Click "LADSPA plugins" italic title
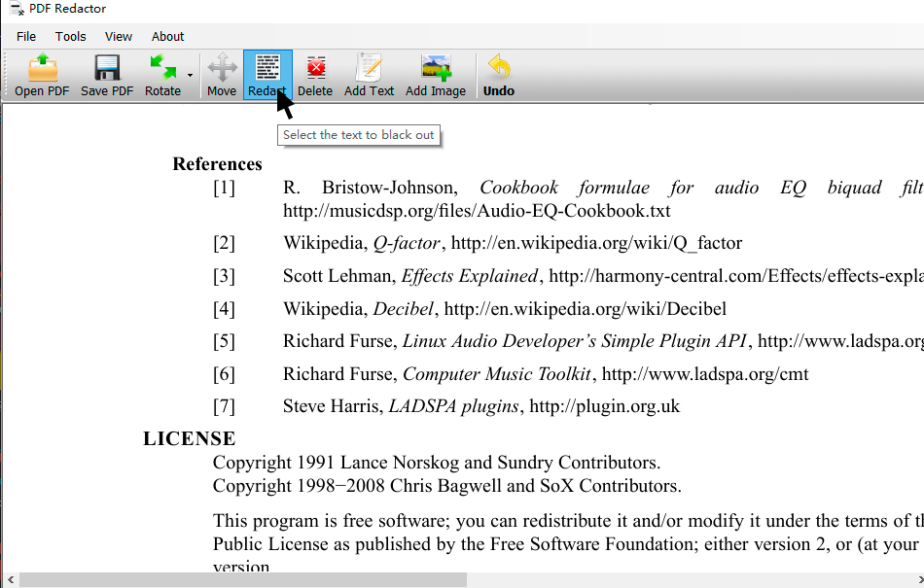Viewport: 924px width, 588px height. [454, 406]
